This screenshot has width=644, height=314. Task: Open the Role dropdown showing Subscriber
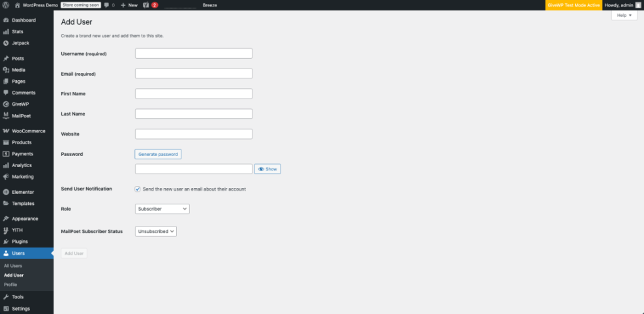162,209
